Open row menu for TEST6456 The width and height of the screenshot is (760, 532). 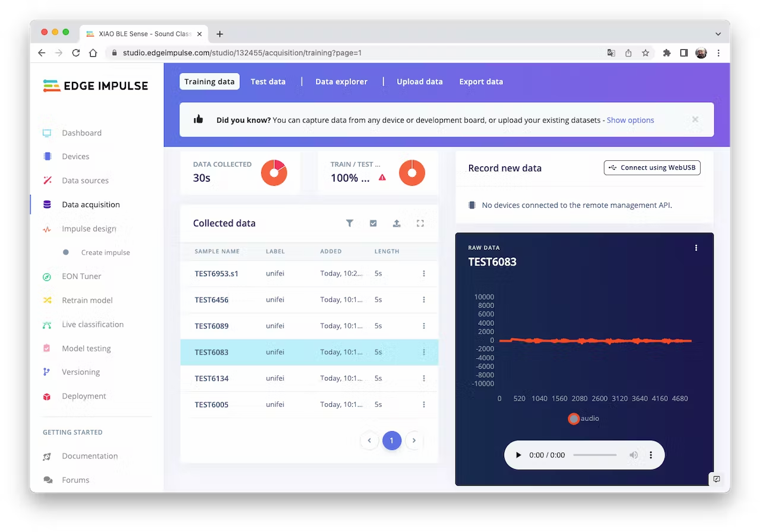pyautogui.click(x=424, y=300)
